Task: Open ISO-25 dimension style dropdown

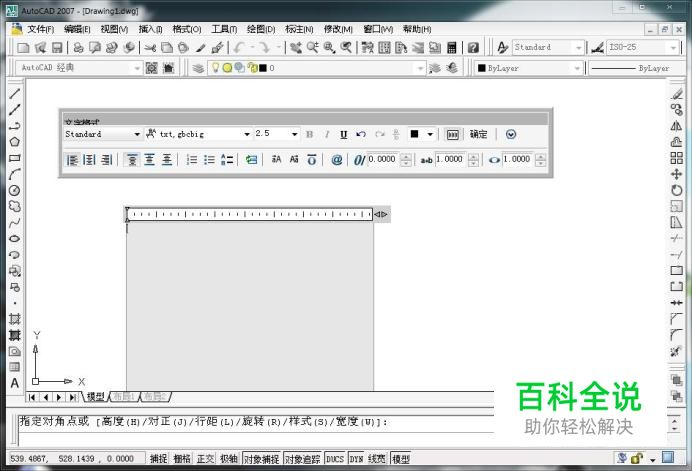Action: [643, 47]
